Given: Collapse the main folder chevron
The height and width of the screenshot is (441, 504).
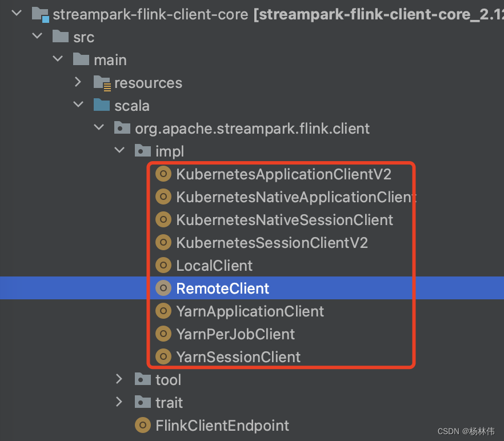Looking at the screenshot, I should point(58,58).
